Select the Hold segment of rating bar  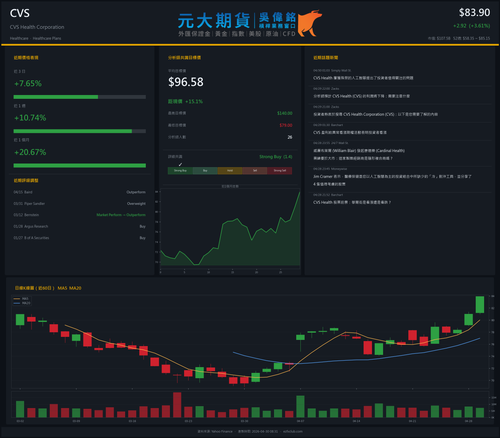[x=230, y=171]
